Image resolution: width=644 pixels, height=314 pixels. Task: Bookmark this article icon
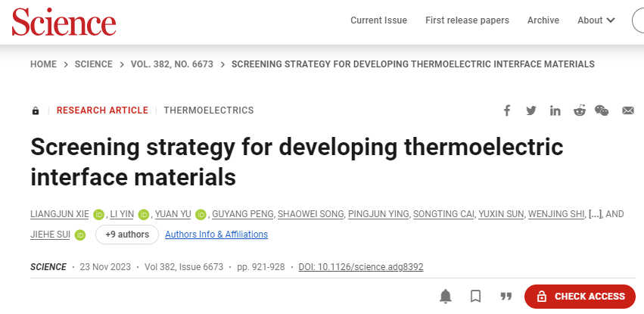[475, 297]
